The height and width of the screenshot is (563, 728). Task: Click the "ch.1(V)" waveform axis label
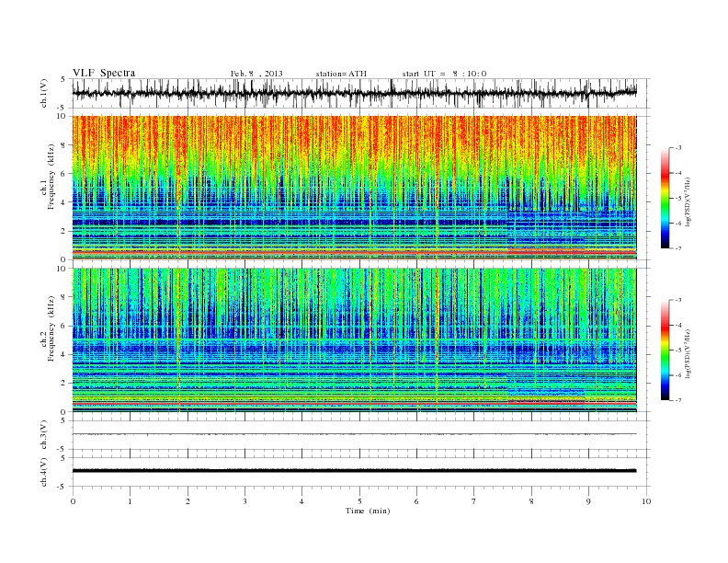[44, 93]
